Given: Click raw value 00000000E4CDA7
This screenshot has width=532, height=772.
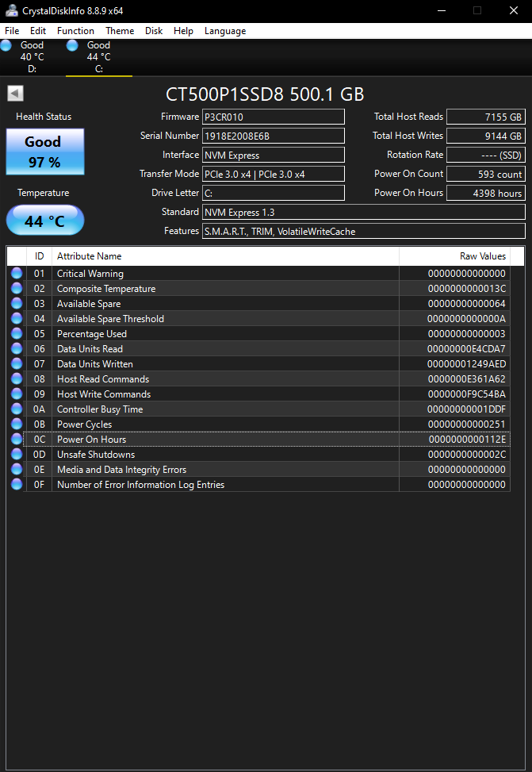Looking at the screenshot, I should tap(466, 348).
